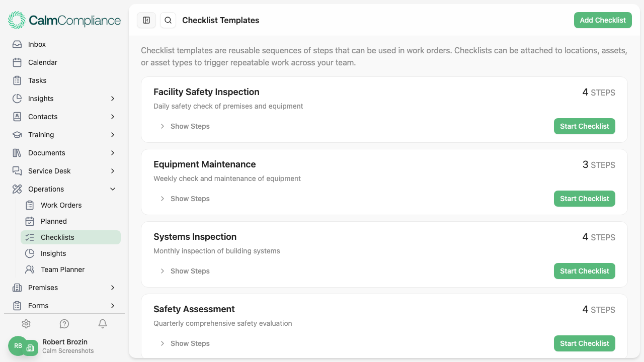Collapse the Operations menu chevron

(113, 189)
